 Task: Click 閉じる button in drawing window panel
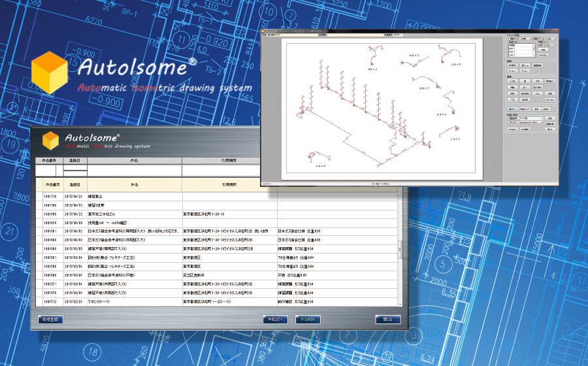tap(550, 129)
